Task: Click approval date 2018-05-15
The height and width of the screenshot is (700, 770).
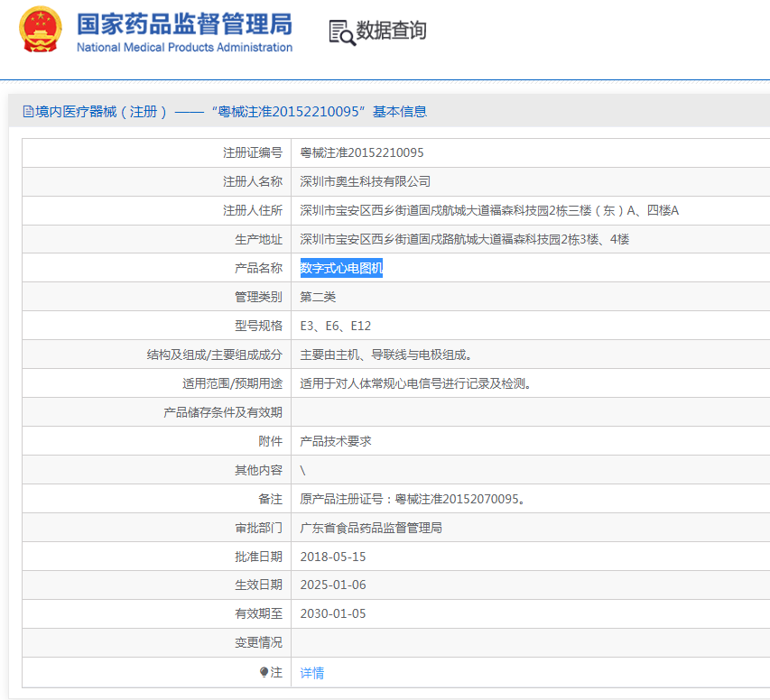Action: point(333,557)
